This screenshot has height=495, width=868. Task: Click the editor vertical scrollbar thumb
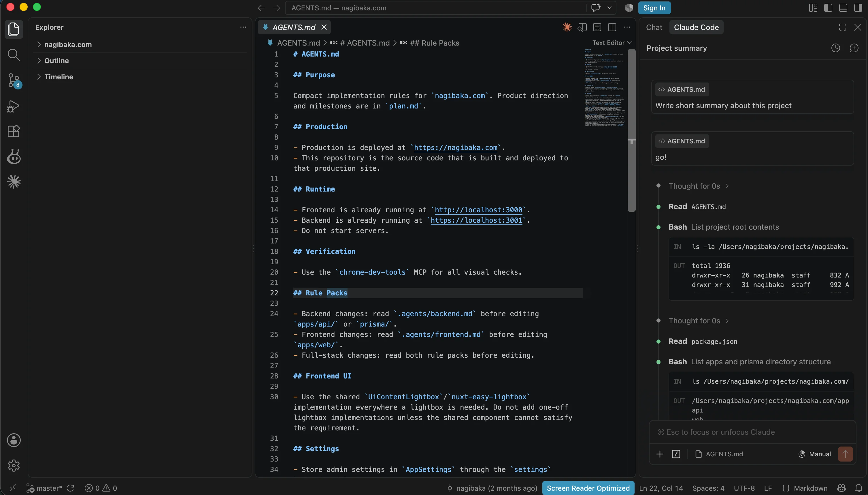(631, 131)
